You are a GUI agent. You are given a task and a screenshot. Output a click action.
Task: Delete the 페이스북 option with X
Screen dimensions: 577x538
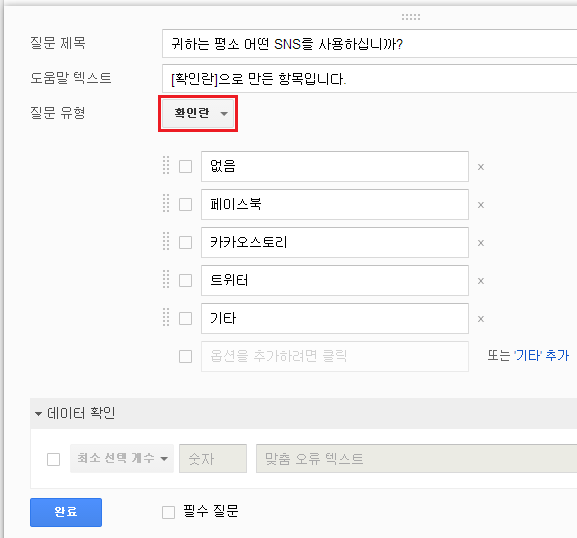tap(481, 205)
